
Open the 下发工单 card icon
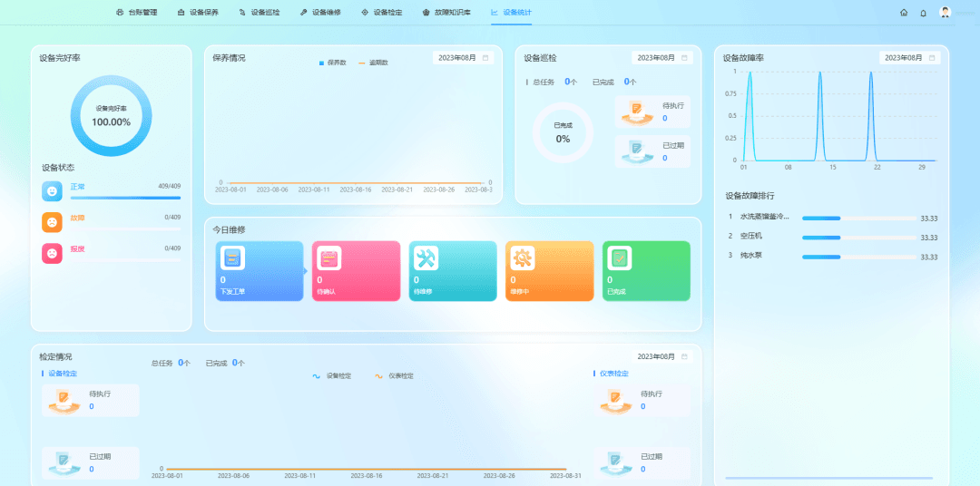coord(232,258)
